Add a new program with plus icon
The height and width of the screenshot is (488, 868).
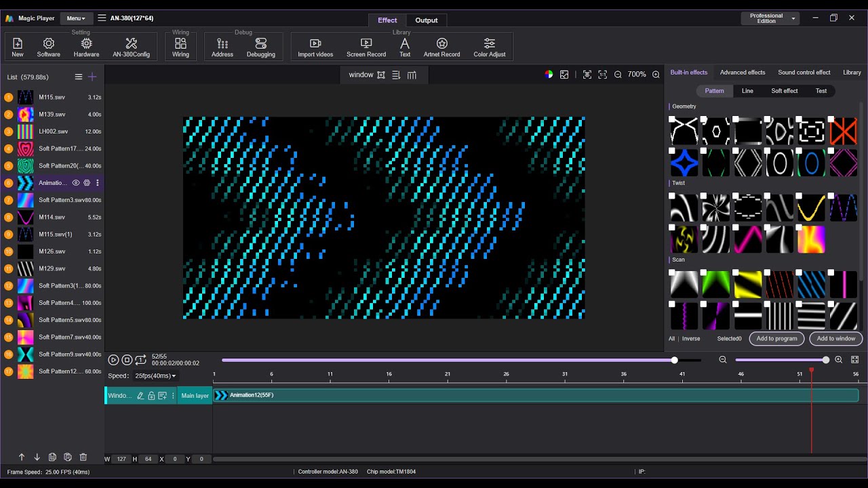coord(92,77)
